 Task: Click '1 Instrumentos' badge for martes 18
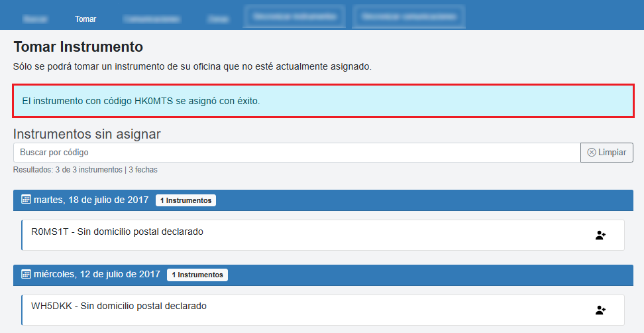[x=186, y=200]
